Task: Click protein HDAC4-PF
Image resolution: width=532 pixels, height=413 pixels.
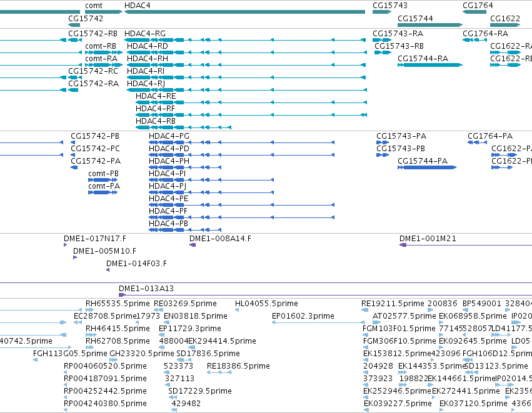Action: 168,212
